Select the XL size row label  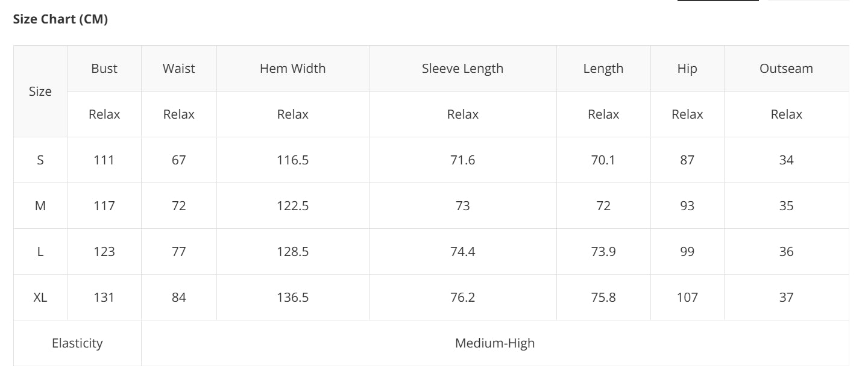click(x=40, y=298)
